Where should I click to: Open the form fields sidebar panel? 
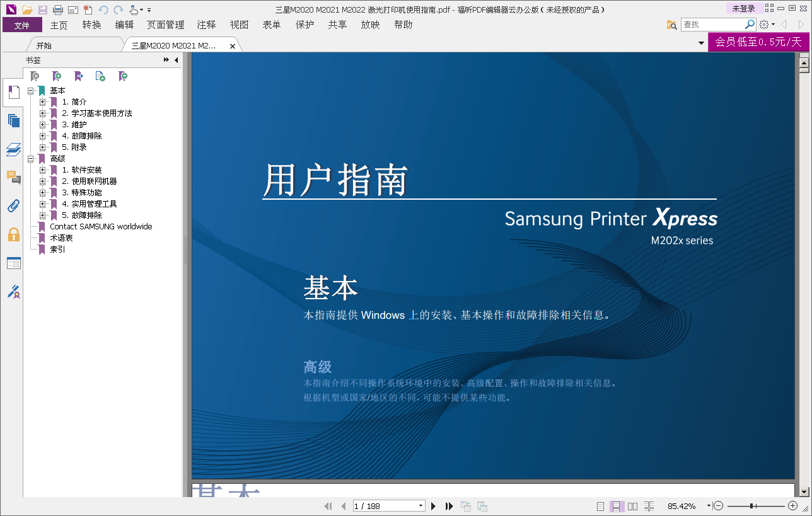(13, 263)
